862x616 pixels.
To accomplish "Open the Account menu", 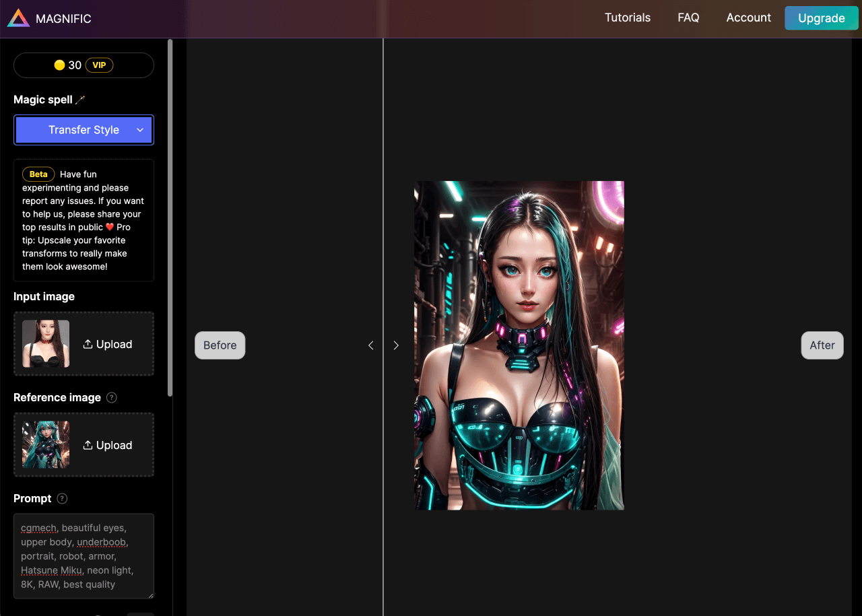I will pos(748,18).
